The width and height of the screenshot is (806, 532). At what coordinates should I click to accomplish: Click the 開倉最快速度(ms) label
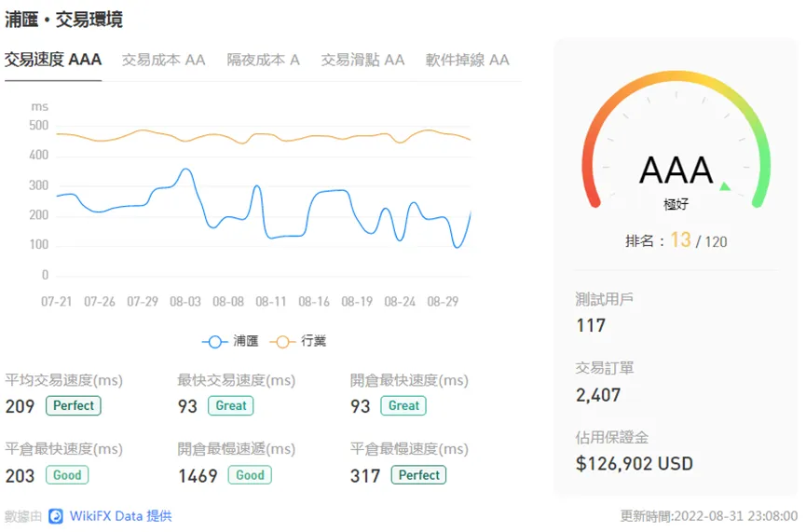click(409, 380)
